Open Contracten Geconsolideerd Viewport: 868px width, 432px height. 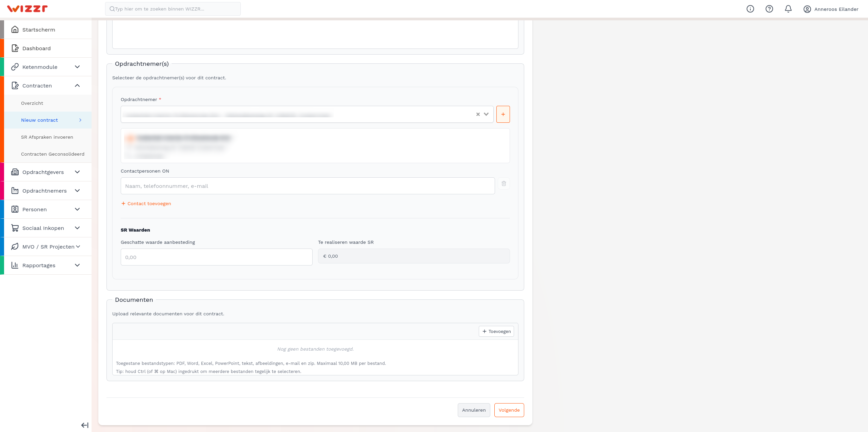(x=48, y=154)
